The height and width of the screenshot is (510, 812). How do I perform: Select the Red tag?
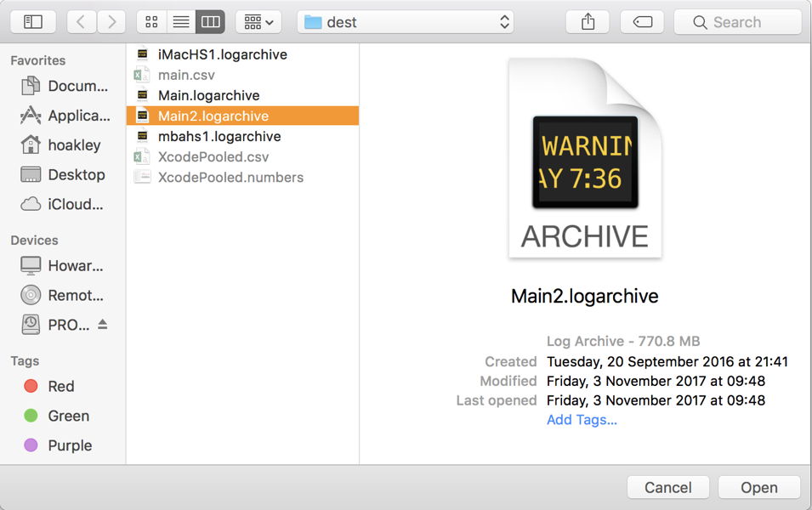click(x=31, y=386)
